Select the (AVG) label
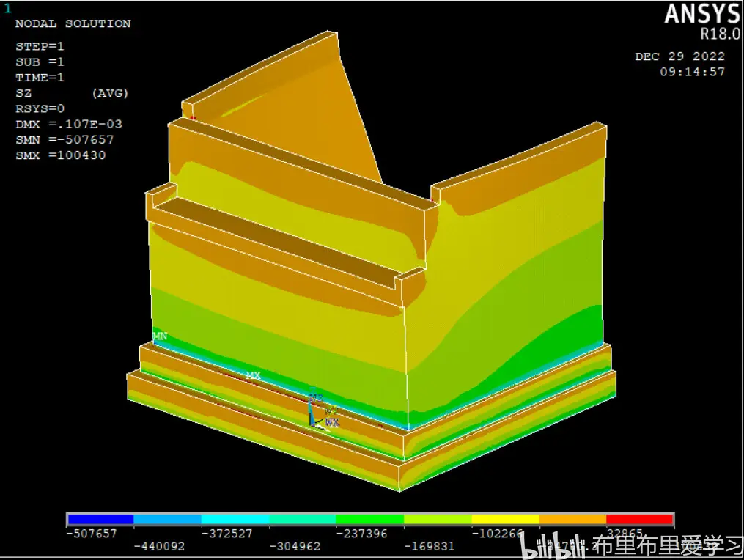Viewport: 744px width, 560px height. [110, 93]
